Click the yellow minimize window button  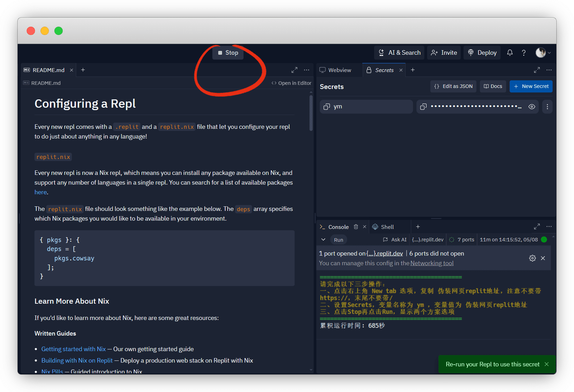coord(45,31)
